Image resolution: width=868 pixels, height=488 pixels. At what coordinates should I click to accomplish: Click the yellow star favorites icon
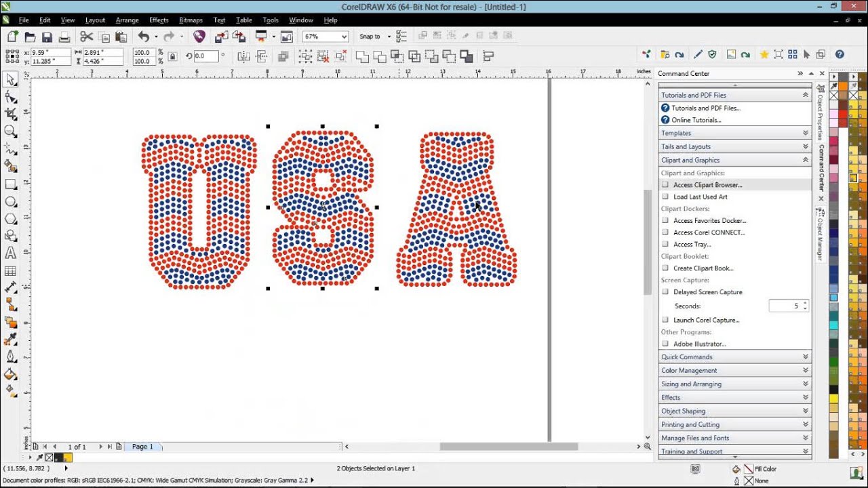pyautogui.click(x=764, y=54)
